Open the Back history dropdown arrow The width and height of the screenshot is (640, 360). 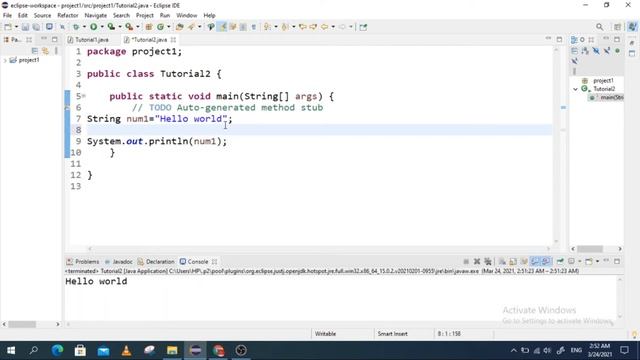click(333, 27)
